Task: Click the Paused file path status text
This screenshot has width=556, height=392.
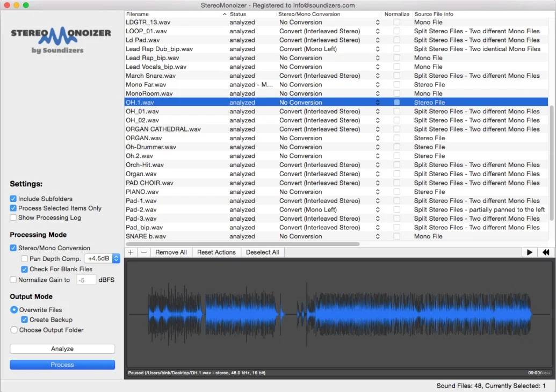Action: pyautogui.click(x=197, y=373)
